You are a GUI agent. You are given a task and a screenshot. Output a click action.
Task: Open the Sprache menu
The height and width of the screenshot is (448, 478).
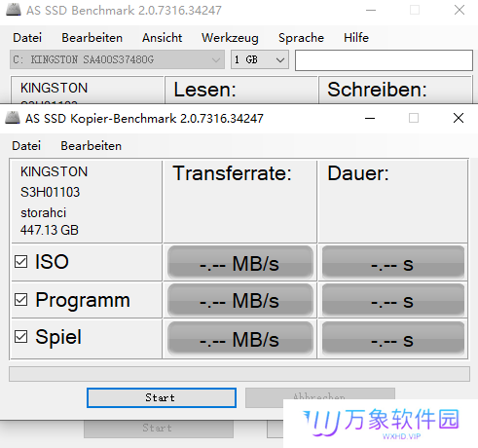(x=301, y=38)
